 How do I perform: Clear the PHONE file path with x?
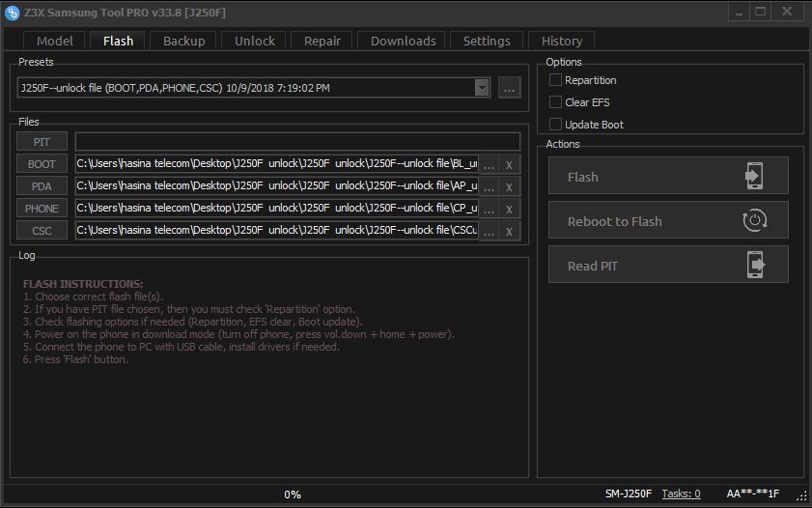click(x=509, y=210)
